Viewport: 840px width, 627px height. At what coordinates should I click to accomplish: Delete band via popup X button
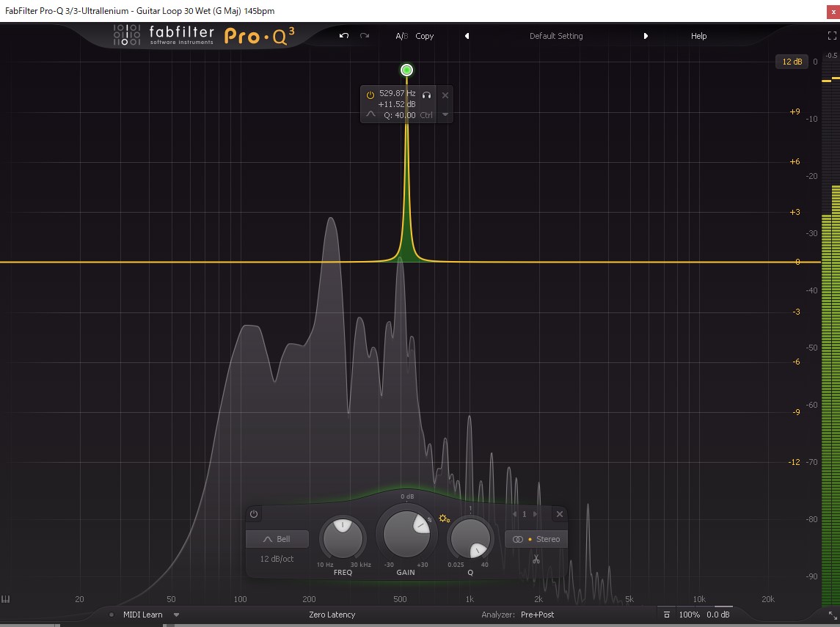pyautogui.click(x=445, y=95)
